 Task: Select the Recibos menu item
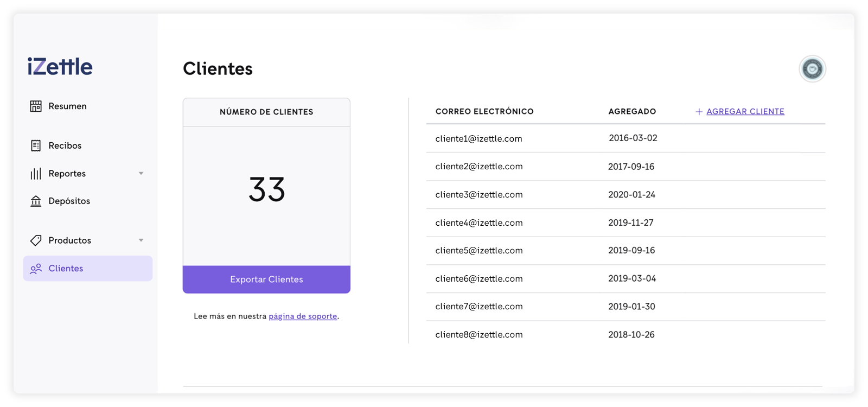click(x=65, y=145)
